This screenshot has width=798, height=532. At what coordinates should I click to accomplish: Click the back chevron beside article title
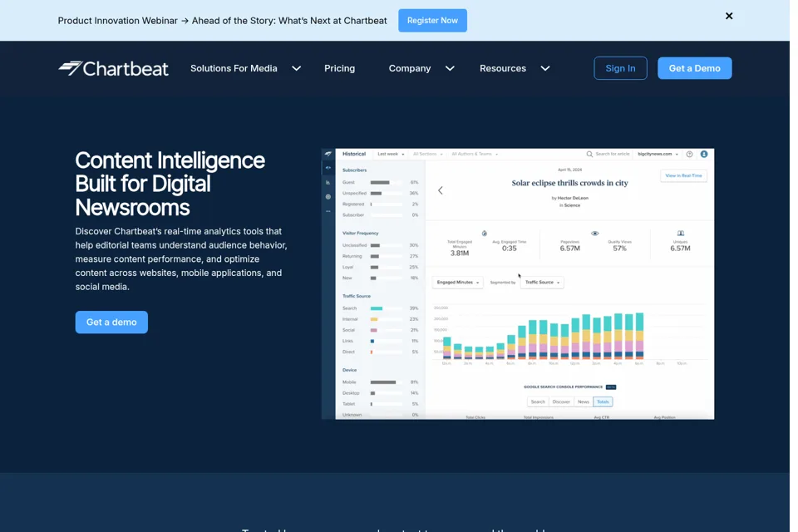(x=441, y=190)
